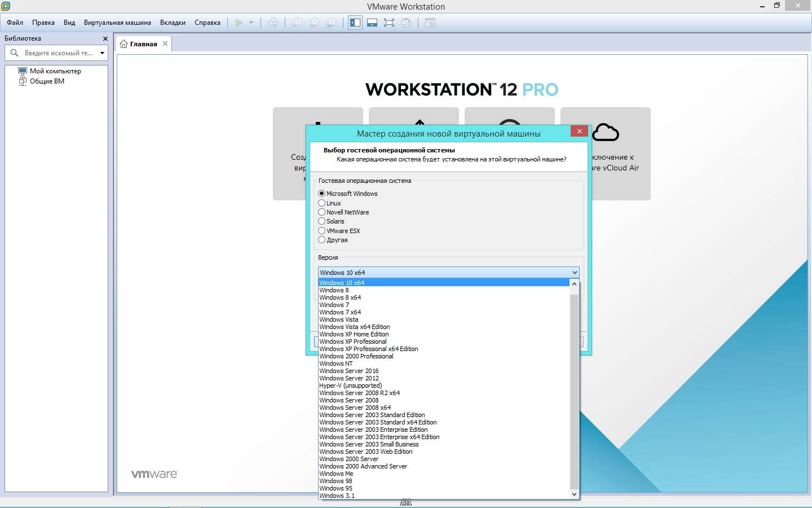Screen dimensions: 812x508
Task: Click the Power On play icon
Action: coord(239,23)
